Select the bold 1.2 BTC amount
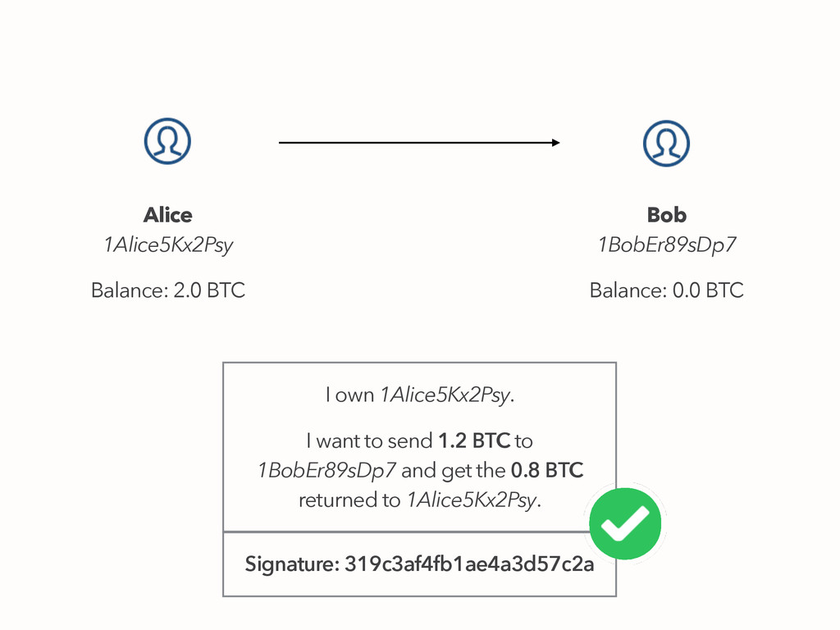840x630 pixels. click(473, 441)
